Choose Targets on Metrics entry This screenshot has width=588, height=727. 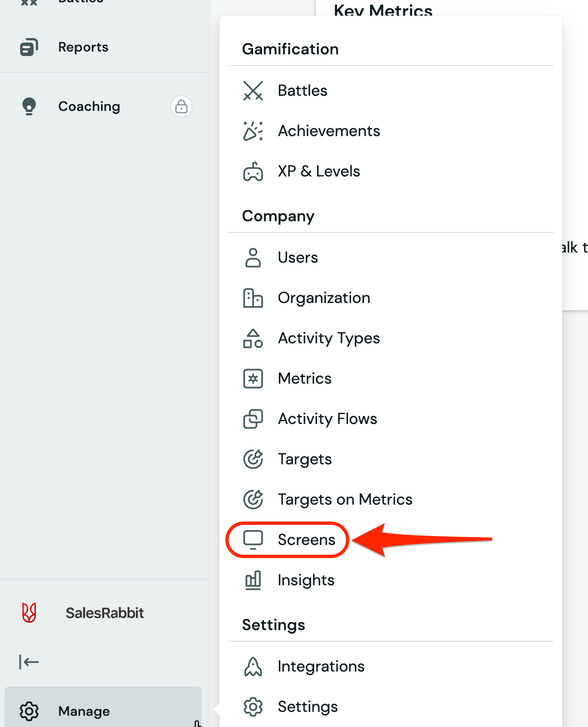tap(344, 500)
